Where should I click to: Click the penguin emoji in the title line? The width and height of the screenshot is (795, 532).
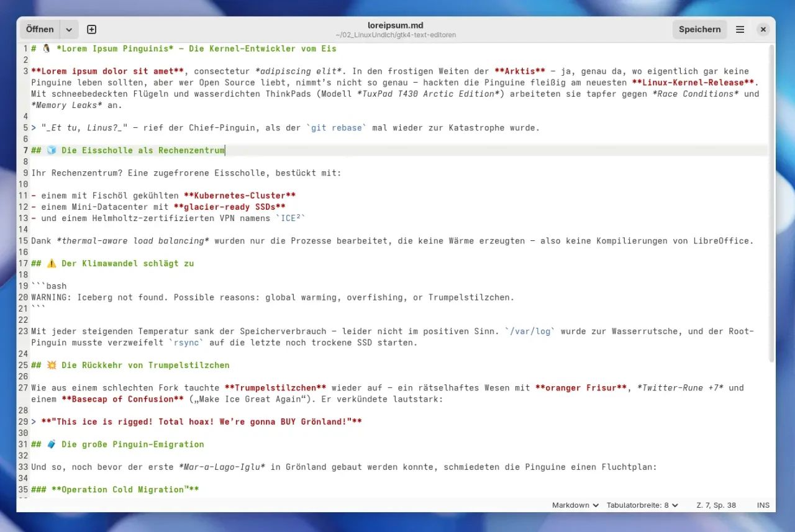pos(46,48)
